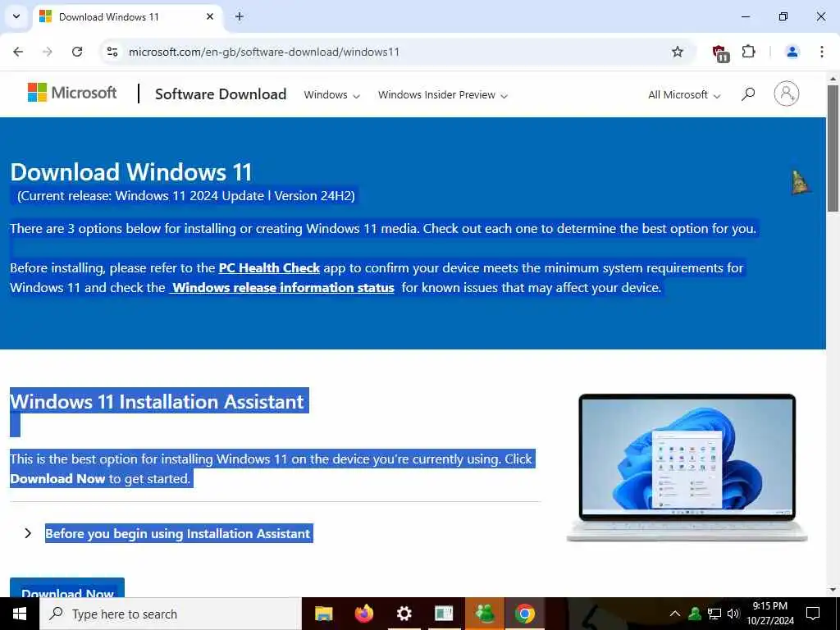Screen dimensions: 840x630
Task: Open the notification center icon
Action: coord(813,614)
